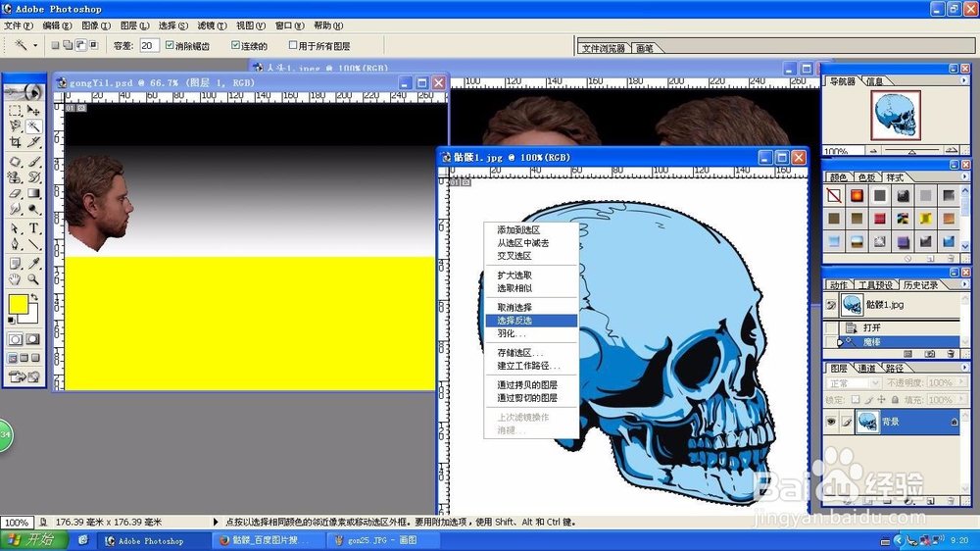Choose add to selection mode in options bar
Image resolution: width=980 pixels, height=551 pixels.
coord(68,45)
